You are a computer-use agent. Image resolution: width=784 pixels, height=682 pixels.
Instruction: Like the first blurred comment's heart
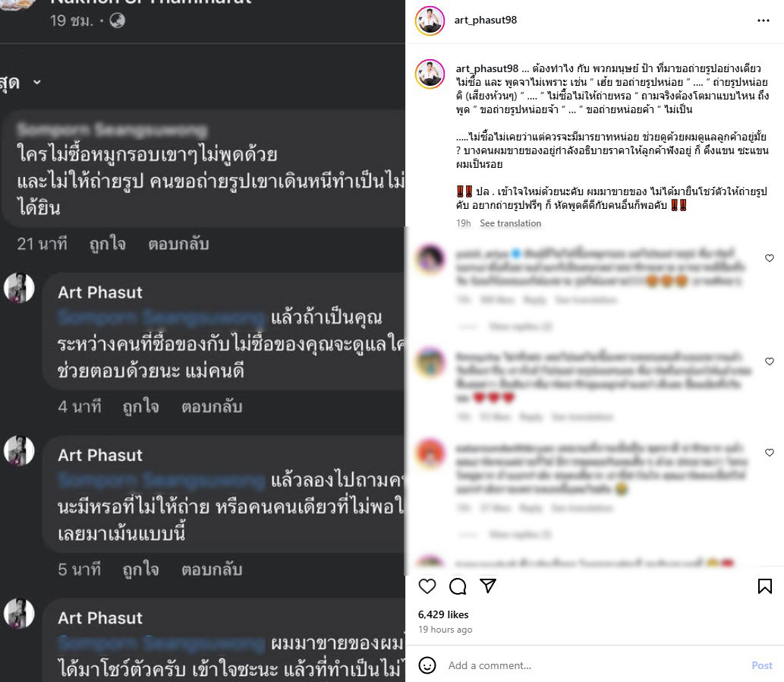(770, 258)
